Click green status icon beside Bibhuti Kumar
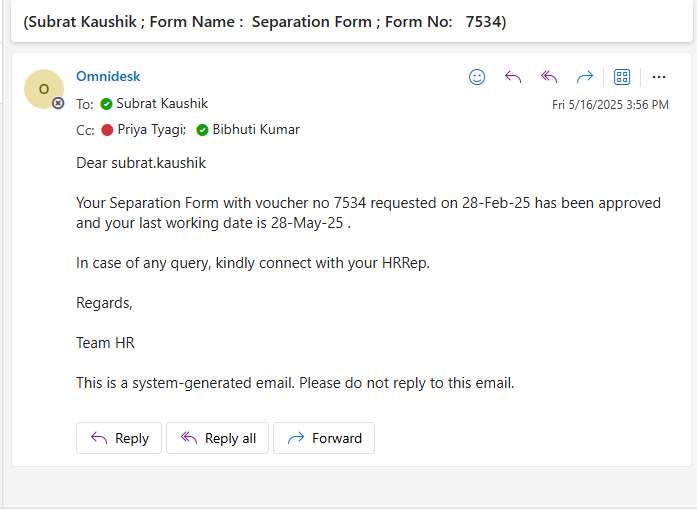 click(x=202, y=129)
